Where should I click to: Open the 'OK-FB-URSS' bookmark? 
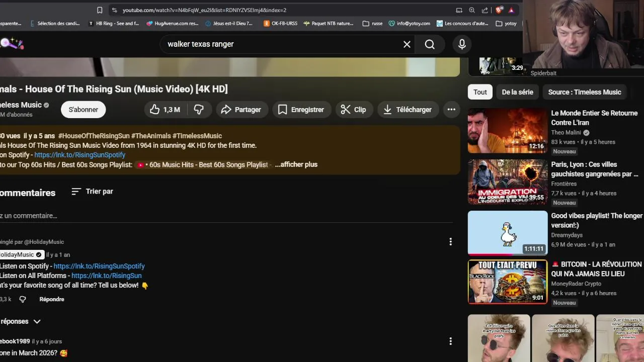(x=280, y=23)
